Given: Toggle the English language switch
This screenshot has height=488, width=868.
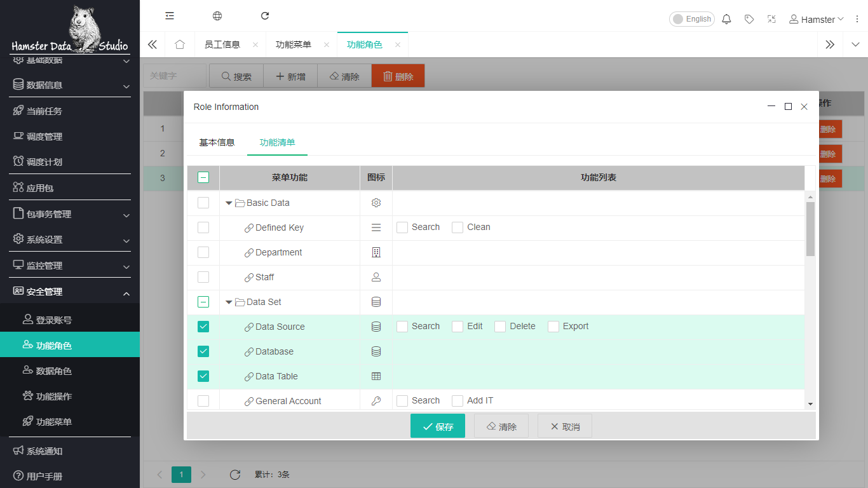Looking at the screenshot, I should (691, 19).
